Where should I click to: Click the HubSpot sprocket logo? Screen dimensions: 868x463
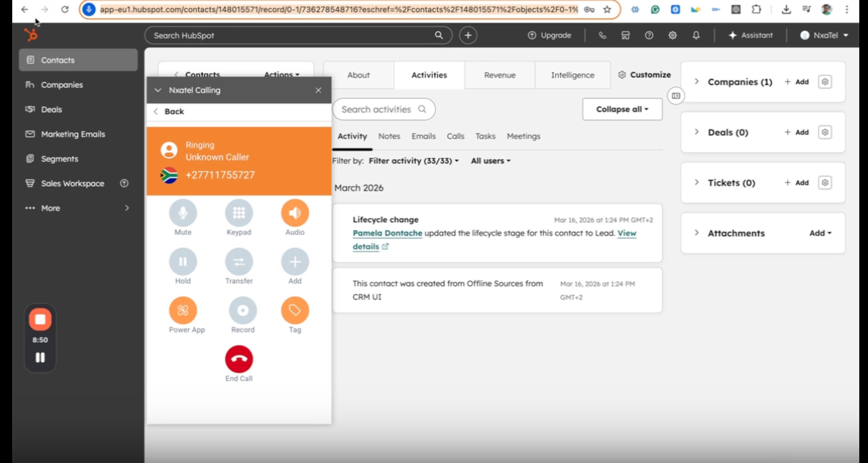(x=31, y=35)
